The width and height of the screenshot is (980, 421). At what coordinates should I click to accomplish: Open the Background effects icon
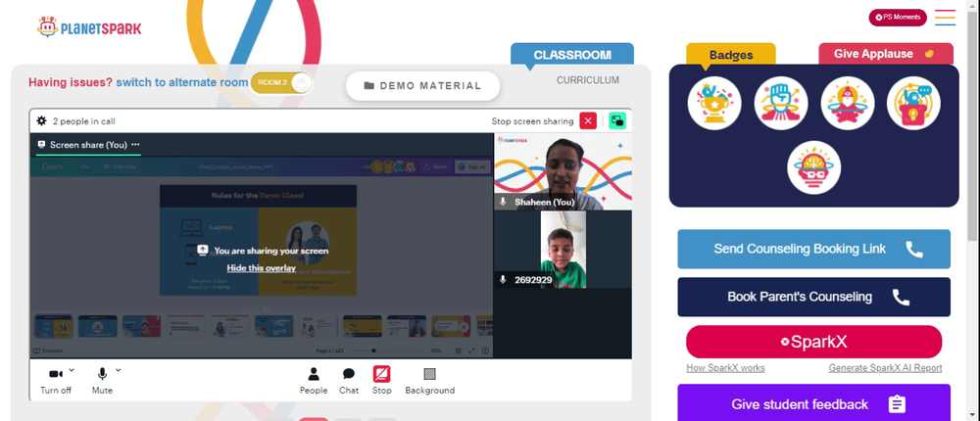click(429, 374)
